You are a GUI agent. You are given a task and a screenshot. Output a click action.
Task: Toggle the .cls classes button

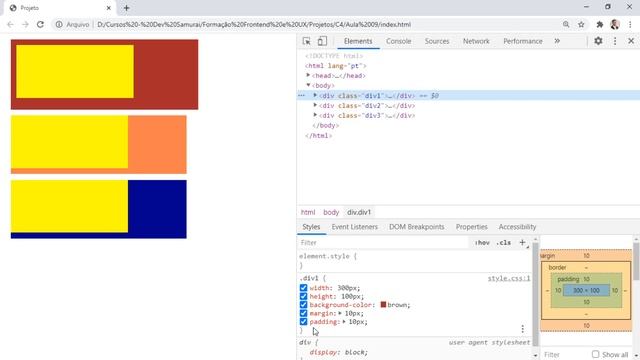(504, 242)
